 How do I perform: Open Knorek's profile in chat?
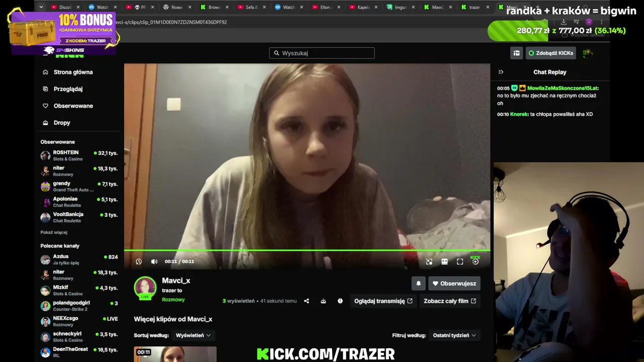coord(519,114)
